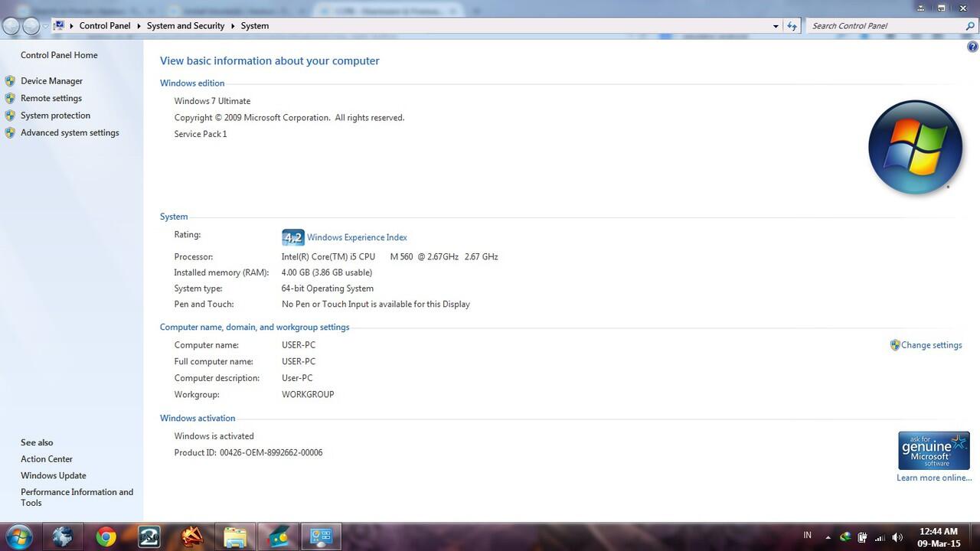
Task: Click the shield icon next to Change settings
Action: click(x=895, y=345)
